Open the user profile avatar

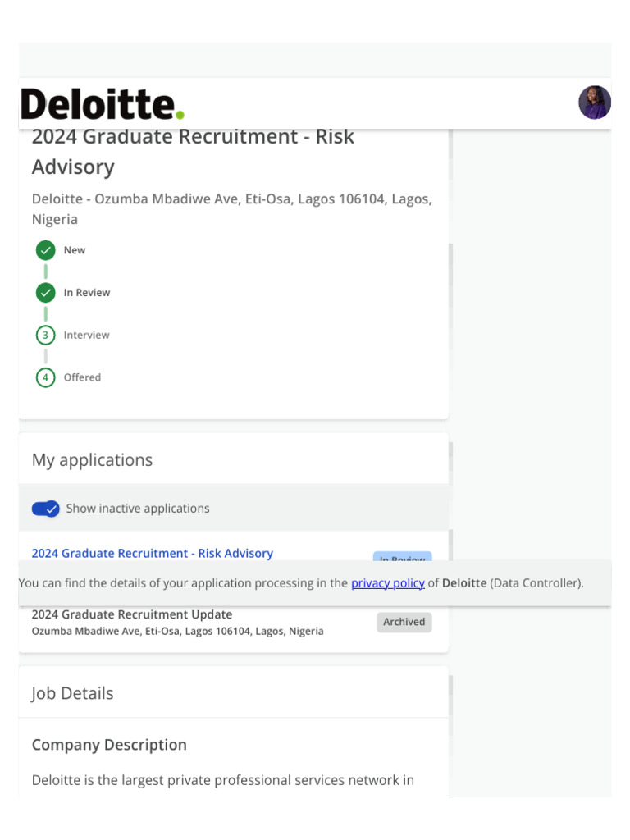coord(595,103)
